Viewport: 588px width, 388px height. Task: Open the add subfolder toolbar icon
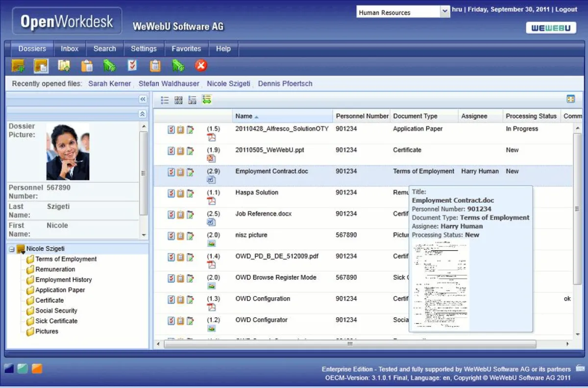64,65
